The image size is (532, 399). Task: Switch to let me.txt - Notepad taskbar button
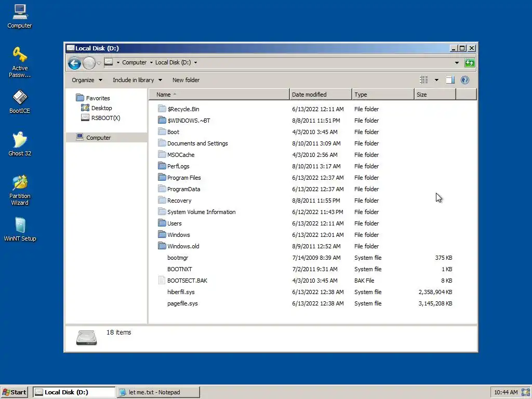[158, 392]
